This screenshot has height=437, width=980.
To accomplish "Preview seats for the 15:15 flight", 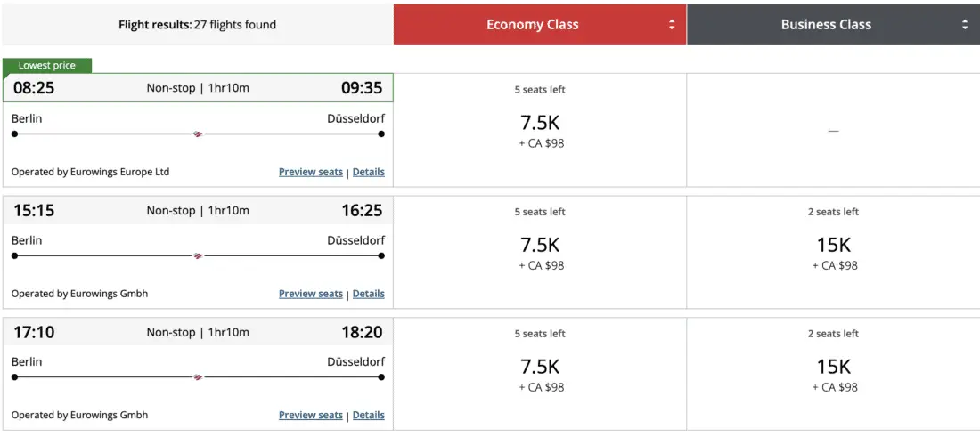I will pyautogui.click(x=311, y=294).
